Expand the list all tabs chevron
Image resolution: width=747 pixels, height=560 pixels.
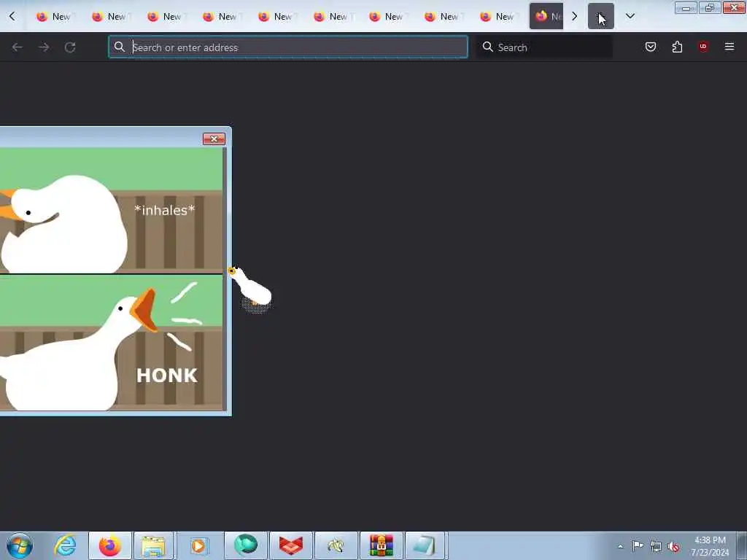pos(630,16)
